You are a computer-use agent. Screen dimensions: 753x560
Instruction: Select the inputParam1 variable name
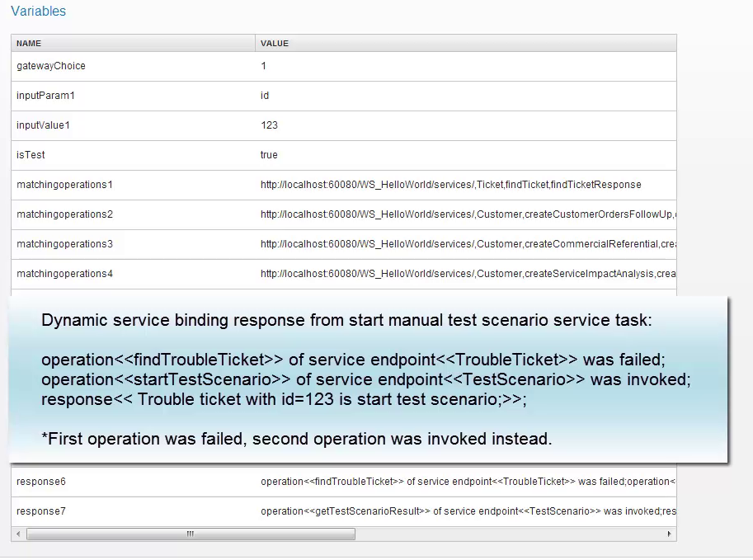[x=45, y=96]
